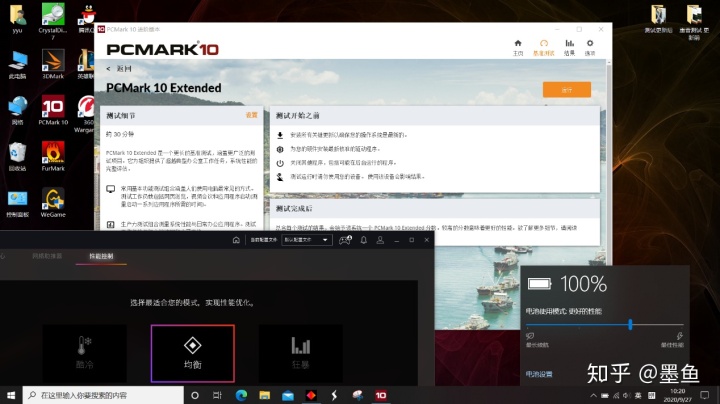Open the PCMark 10 desktop shortcut
The height and width of the screenshot is (404, 720).
[53, 110]
